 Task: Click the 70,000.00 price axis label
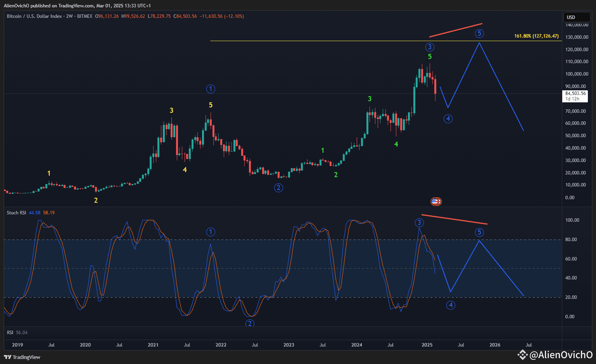click(x=575, y=111)
